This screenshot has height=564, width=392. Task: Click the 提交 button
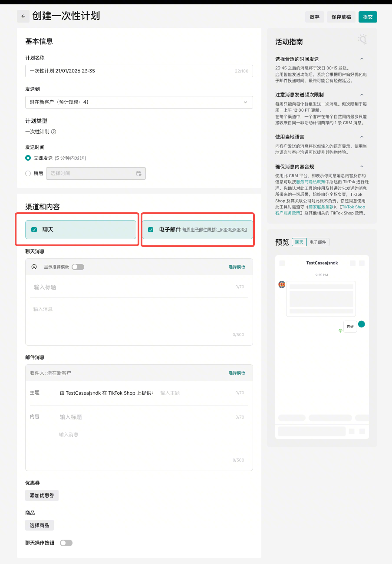click(368, 17)
